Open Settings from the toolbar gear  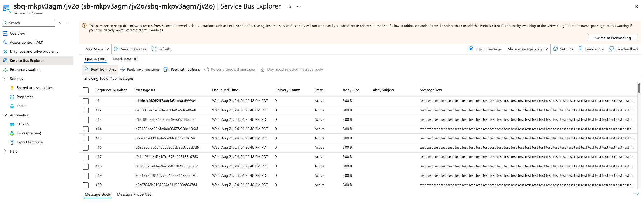[563, 49]
